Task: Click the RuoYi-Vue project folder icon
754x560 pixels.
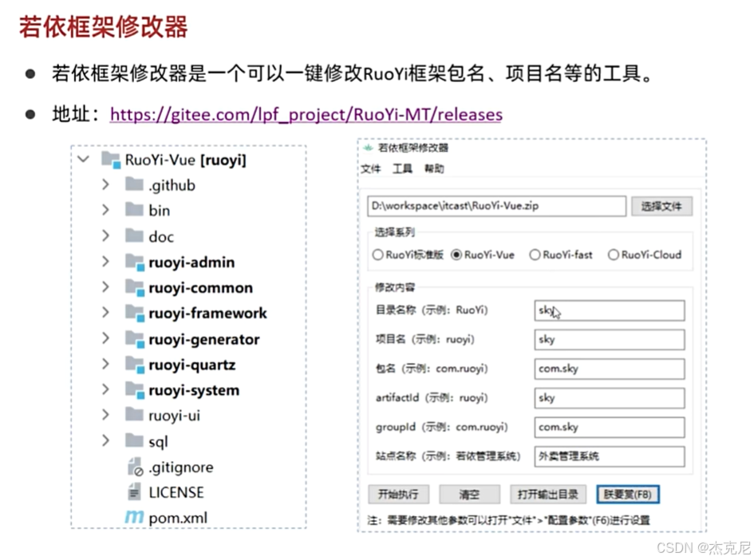Action: (x=111, y=160)
